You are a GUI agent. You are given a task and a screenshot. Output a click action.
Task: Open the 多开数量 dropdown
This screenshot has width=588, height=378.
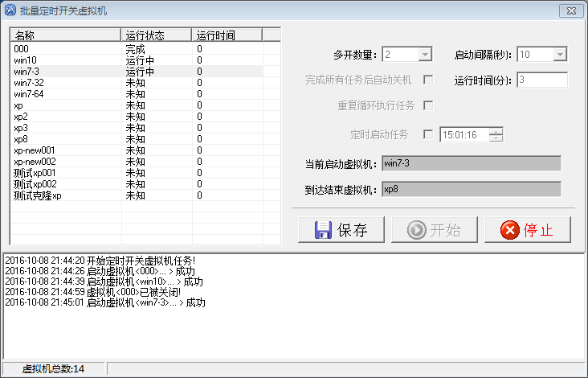coord(425,55)
